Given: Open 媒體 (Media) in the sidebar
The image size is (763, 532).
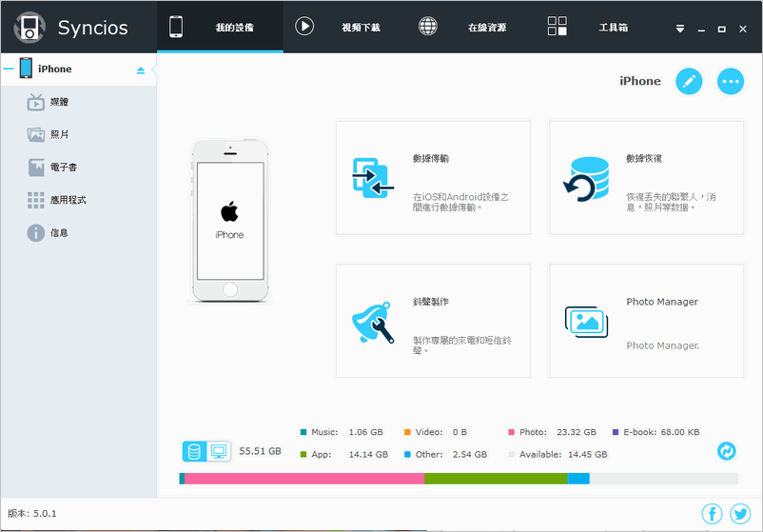Looking at the screenshot, I should point(78,102).
